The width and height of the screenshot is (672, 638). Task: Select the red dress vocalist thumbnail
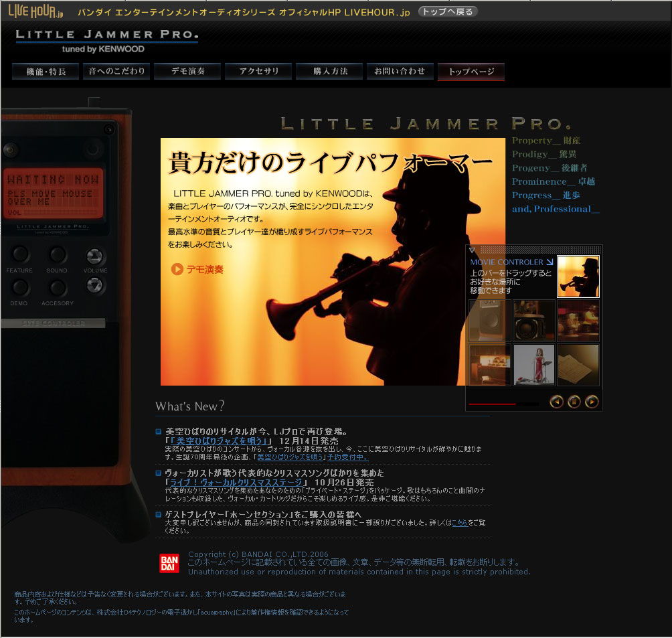tap(534, 365)
